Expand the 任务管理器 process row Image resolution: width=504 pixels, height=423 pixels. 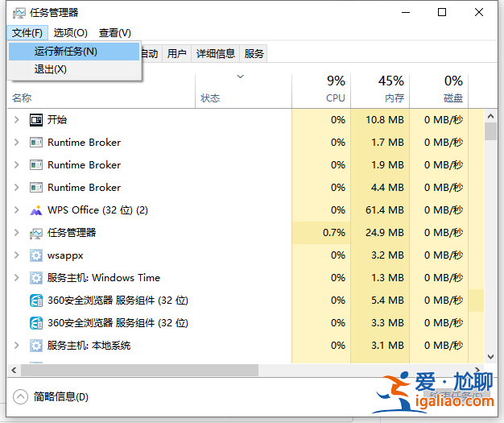coord(16,233)
